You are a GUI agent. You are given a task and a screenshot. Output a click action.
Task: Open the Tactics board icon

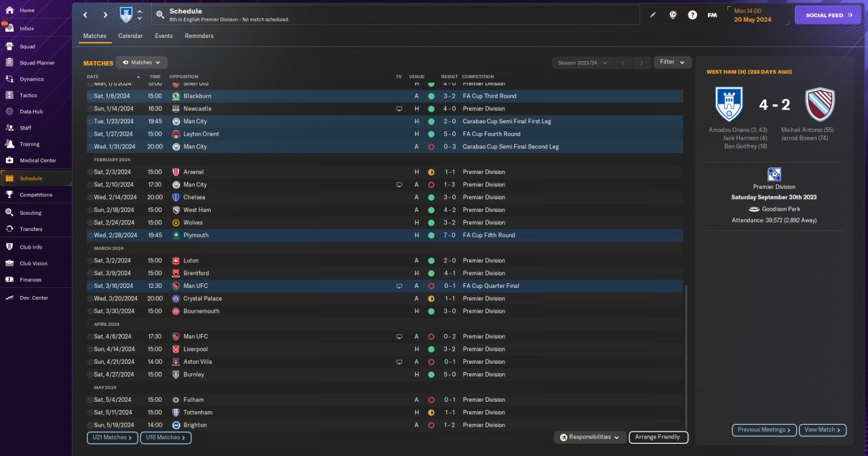[x=9, y=96]
